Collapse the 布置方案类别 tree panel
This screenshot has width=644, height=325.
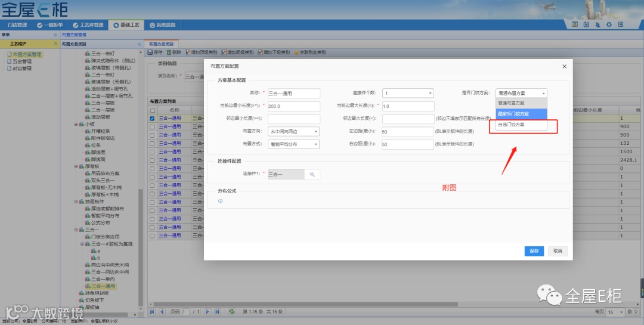tap(139, 44)
